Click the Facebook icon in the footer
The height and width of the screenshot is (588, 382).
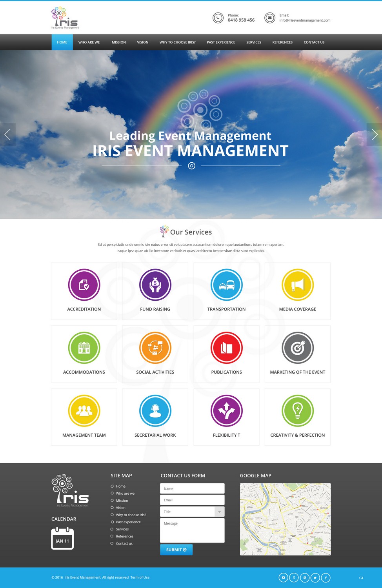pos(326,577)
